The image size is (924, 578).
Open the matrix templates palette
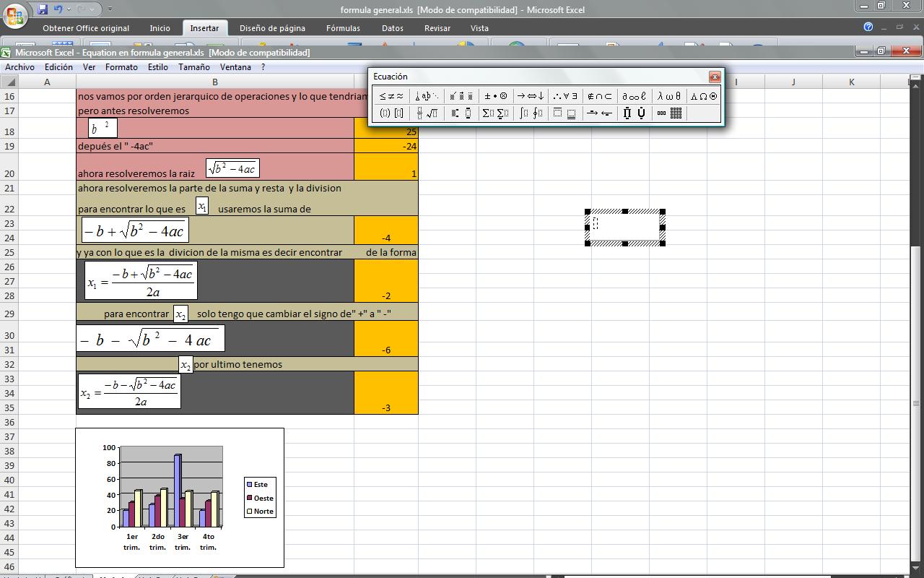[x=669, y=113]
